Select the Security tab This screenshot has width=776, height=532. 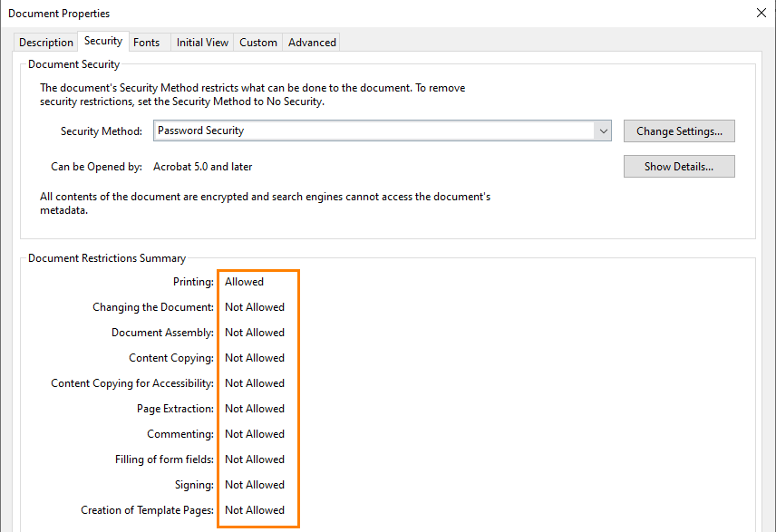click(103, 42)
